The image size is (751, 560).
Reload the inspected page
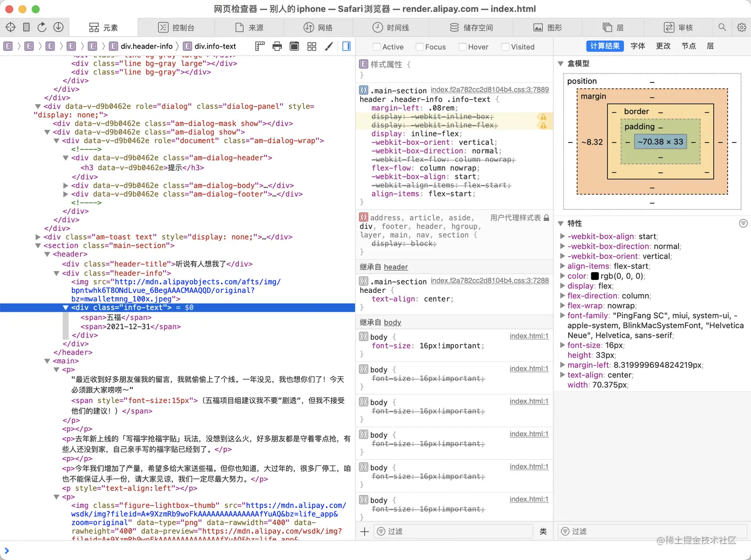tap(42, 27)
